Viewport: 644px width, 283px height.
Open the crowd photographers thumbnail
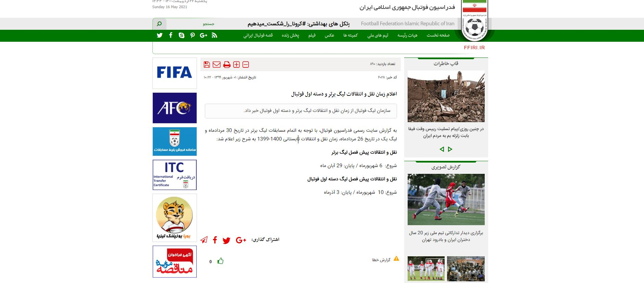[466, 269]
